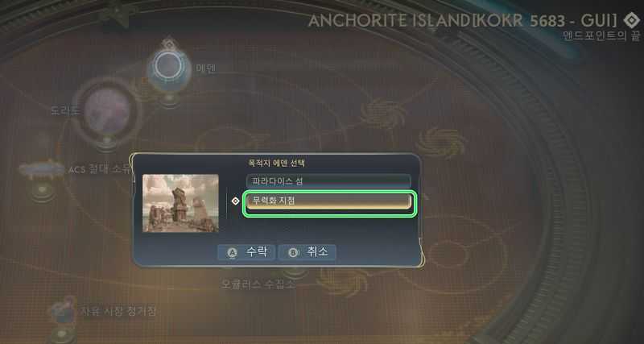Click the diamond selector next to 무력화 지점
The height and width of the screenshot is (344, 644).
click(235, 201)
